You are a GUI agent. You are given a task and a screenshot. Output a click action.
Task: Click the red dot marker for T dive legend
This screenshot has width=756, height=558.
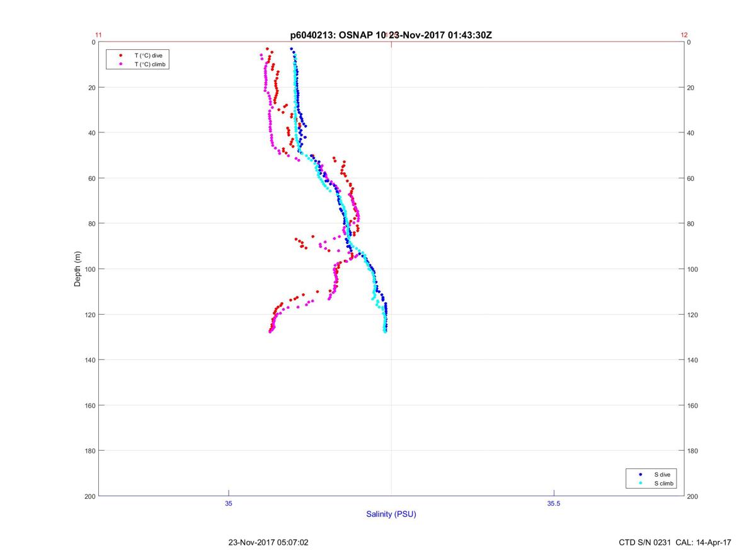(121, 55)
